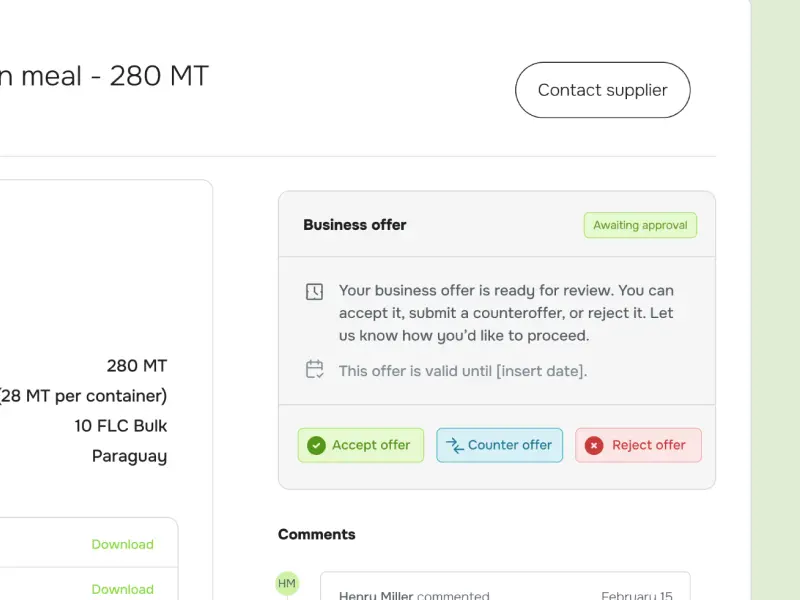800x600 pixels.
Task: Click the offer ready for review message
Action: click(506, 313)
